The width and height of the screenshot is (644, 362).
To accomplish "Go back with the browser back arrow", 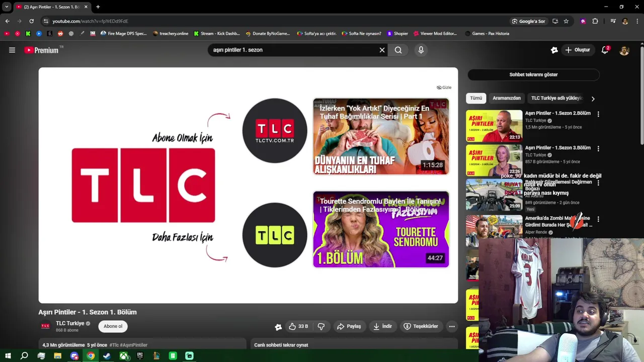I will (7, 21).
